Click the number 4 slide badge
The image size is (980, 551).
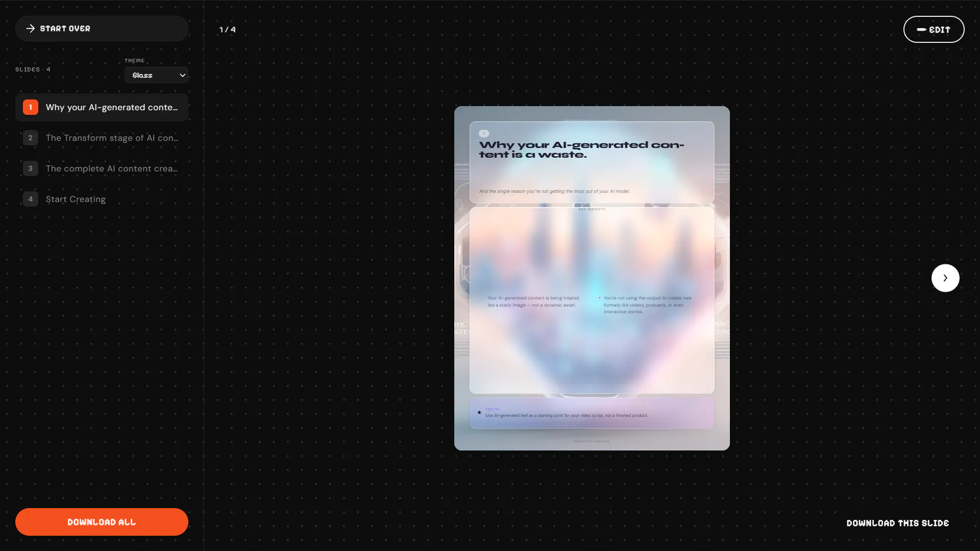(31, 199)
